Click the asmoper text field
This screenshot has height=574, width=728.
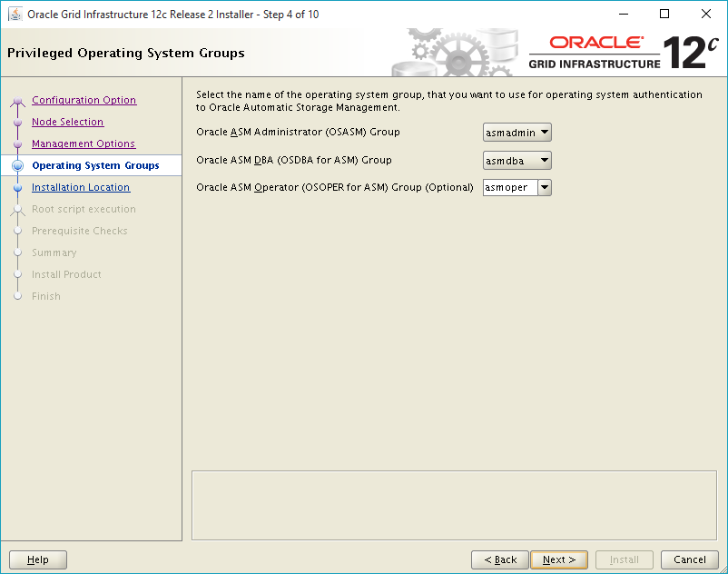point(510,188)
